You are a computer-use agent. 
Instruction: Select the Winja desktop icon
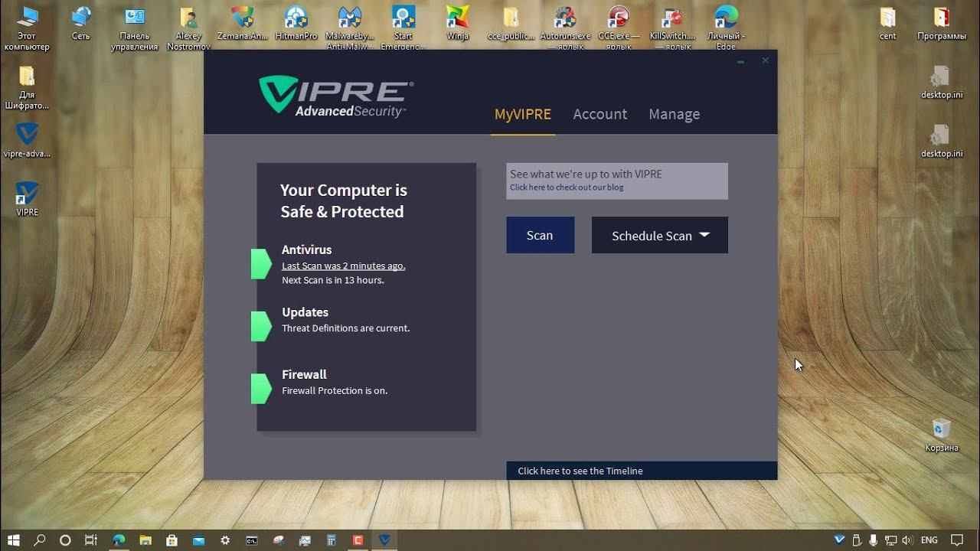[457, 23]
